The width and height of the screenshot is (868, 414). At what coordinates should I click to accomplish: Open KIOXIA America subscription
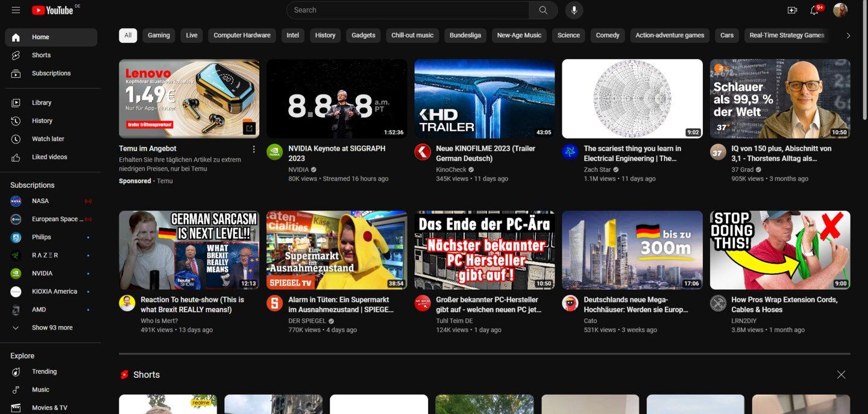pyautogui.click(x=51, y=292)
